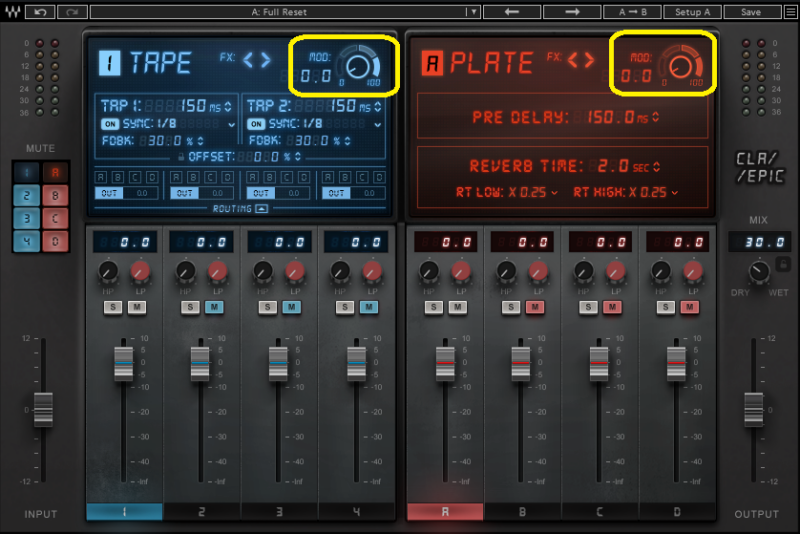Solo reverb channel A

point(432,307)
